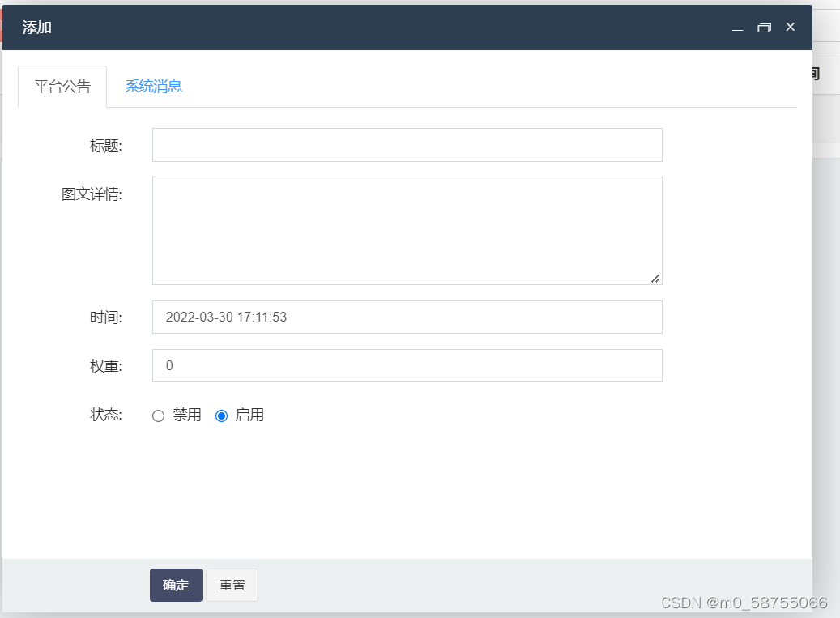Click the 添加 dialog title text
840x618 pixels.
(x=37, y=28)
